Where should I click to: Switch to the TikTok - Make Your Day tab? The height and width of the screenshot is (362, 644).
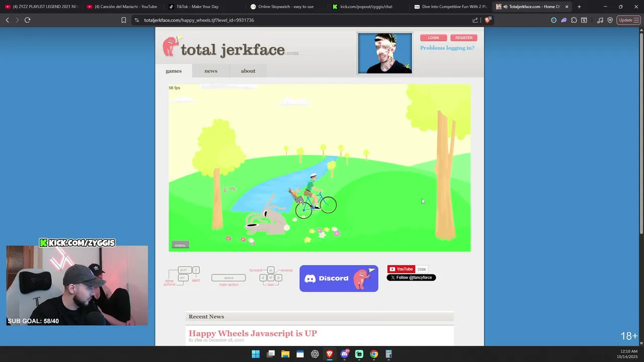click(x=204, y=7)
